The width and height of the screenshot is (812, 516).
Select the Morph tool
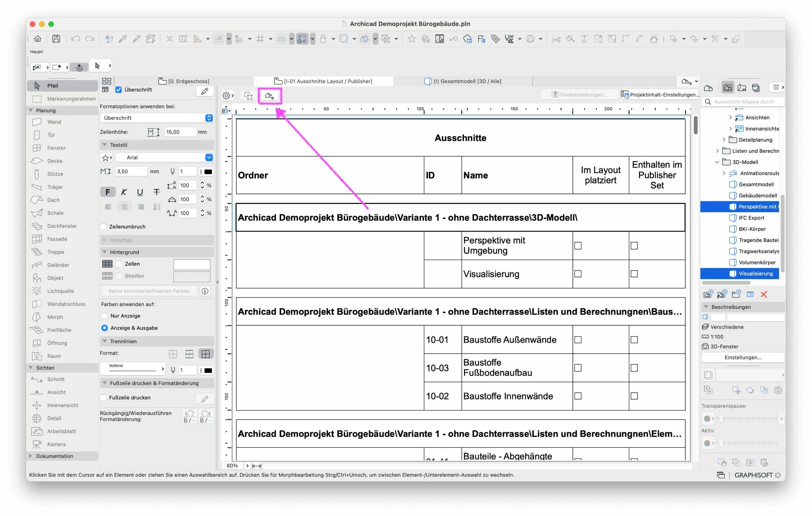(55, 317)
